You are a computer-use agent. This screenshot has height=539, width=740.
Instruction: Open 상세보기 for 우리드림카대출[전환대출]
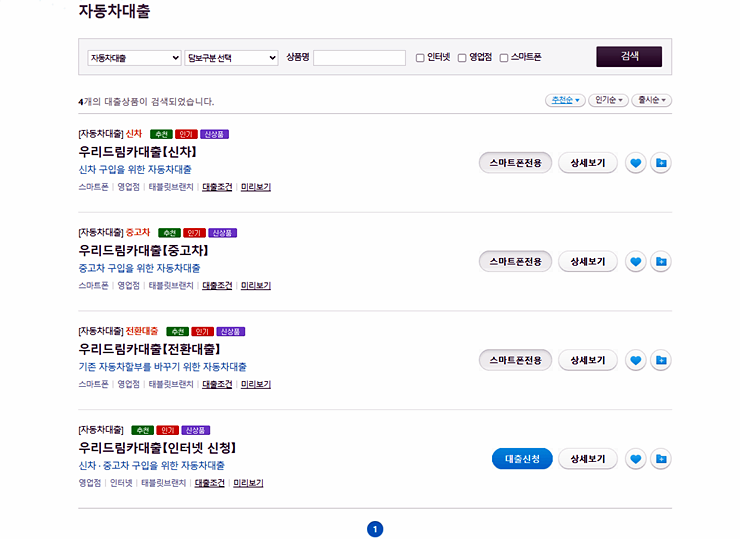(x=588, y=360)
